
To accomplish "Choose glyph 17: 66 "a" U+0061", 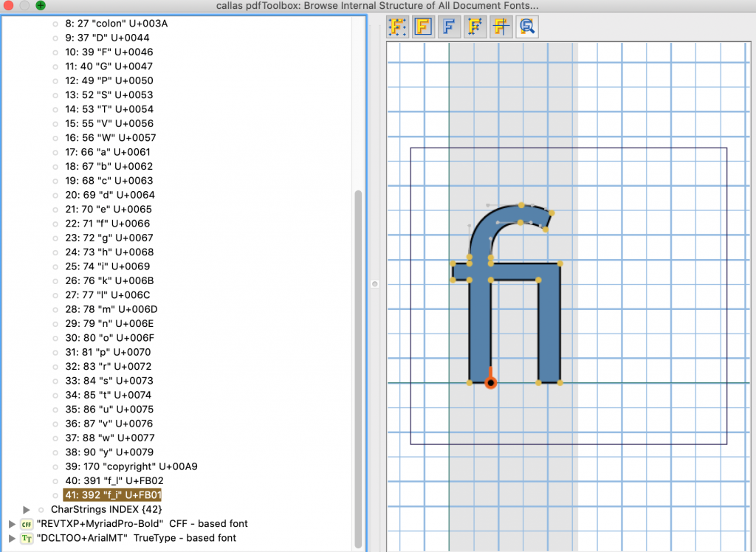I will 109,152.
